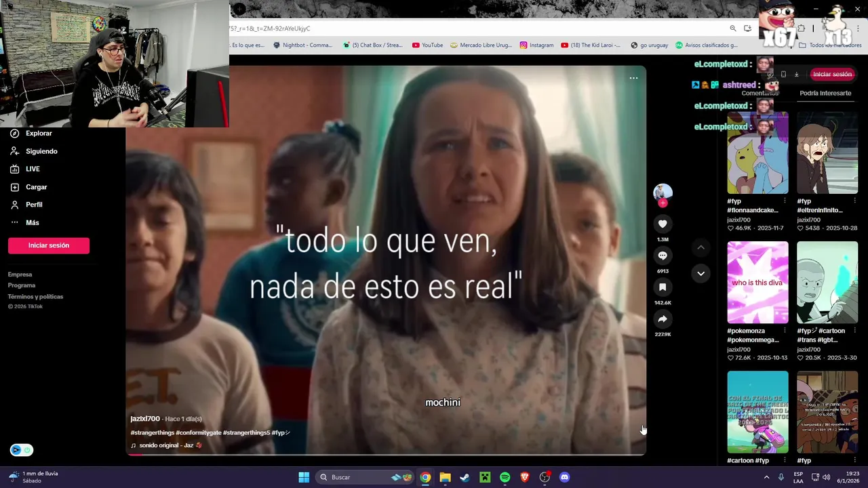Image resolution: width=868 pixels, height=488 pixels.
Task: Open the Empresa footer link
Action: [20, 274]
